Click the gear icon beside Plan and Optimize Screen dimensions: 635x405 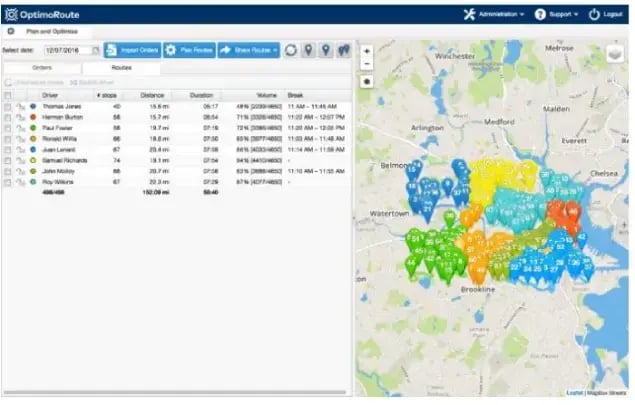pyautogui.click(x=11, y=31)
